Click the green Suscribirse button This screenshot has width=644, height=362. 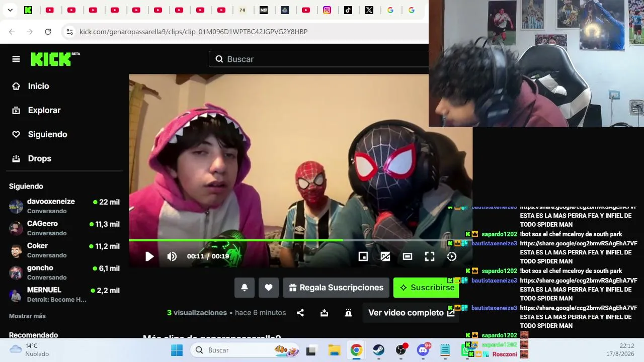426,288
